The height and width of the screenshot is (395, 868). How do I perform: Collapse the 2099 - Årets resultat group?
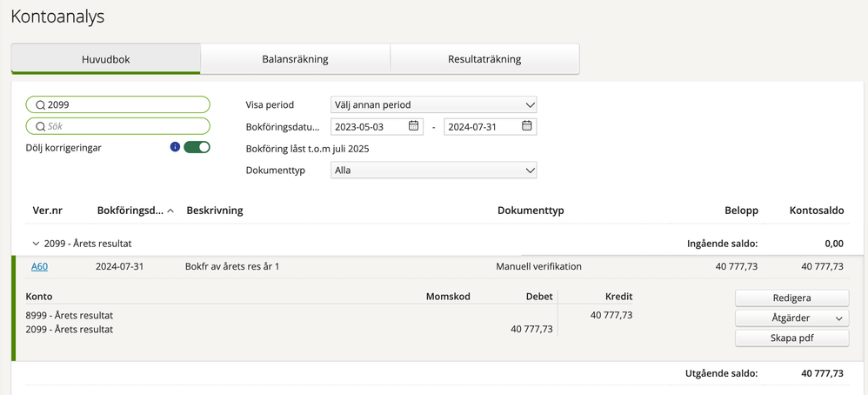pos(36,244)
